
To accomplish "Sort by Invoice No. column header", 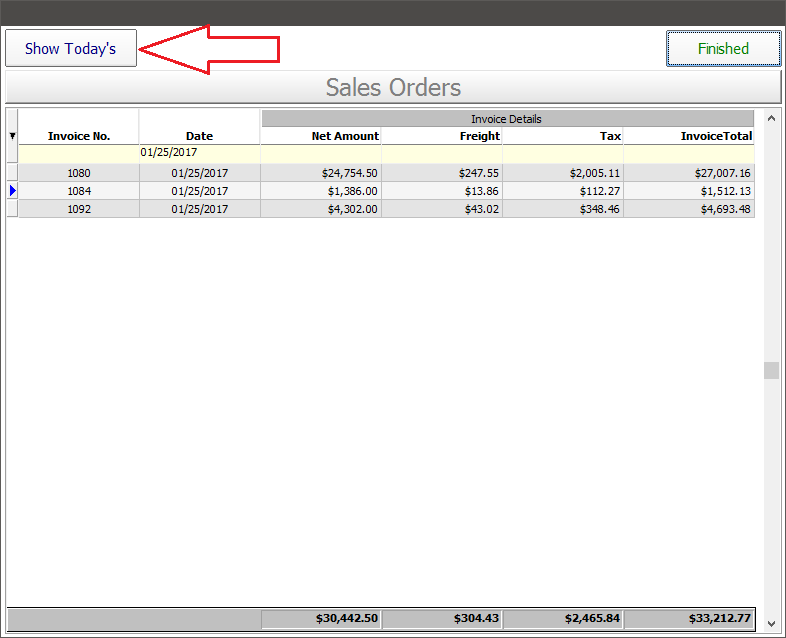I will point(79,136).
